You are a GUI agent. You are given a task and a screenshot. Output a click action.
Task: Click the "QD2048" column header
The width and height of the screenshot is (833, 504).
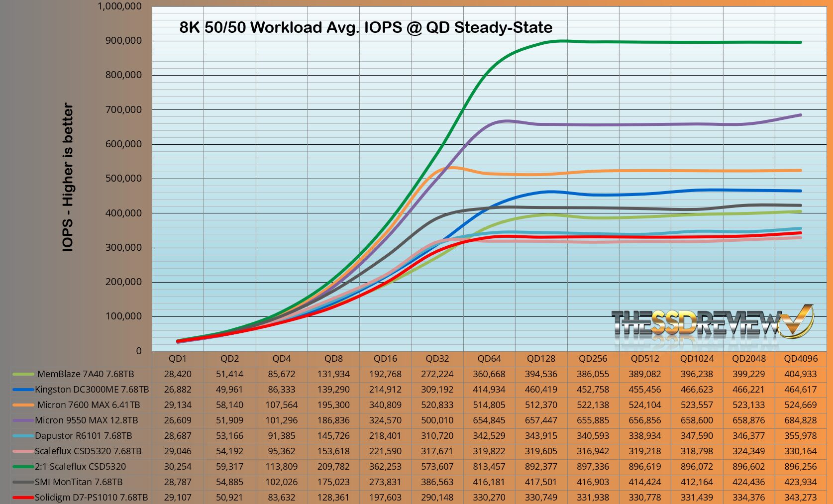pos(749,359)
